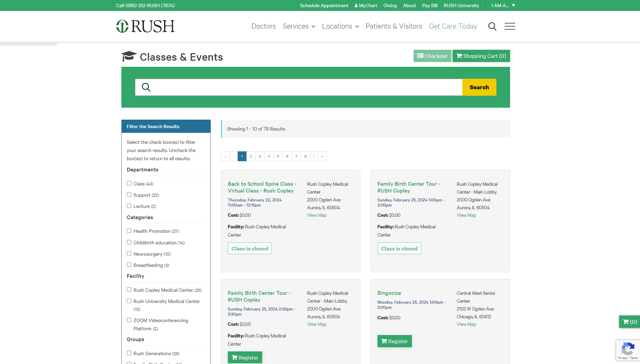
Task: Open About in top bar
Action: [x=409, y=5]
